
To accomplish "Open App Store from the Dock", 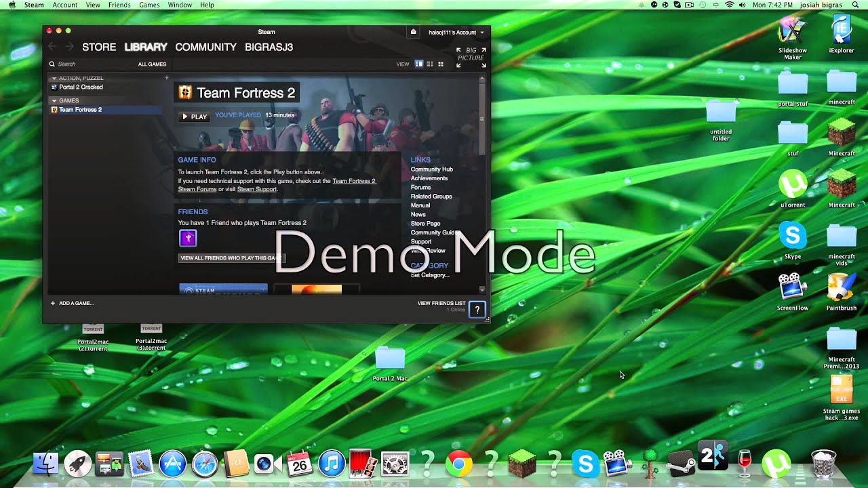I will (173, 464).
